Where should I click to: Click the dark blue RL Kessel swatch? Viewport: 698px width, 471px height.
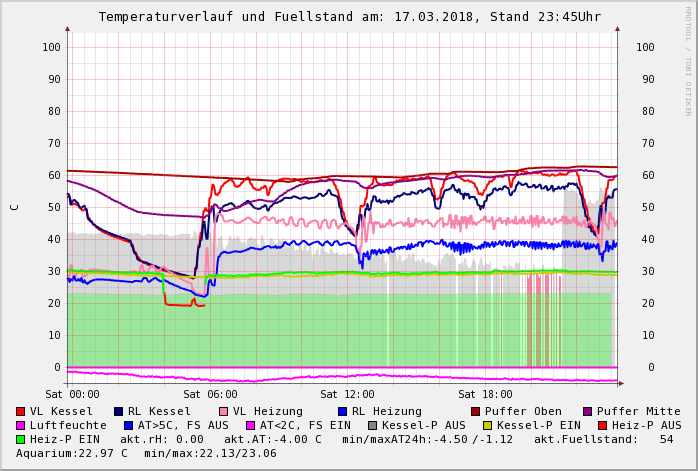[119, 412]
